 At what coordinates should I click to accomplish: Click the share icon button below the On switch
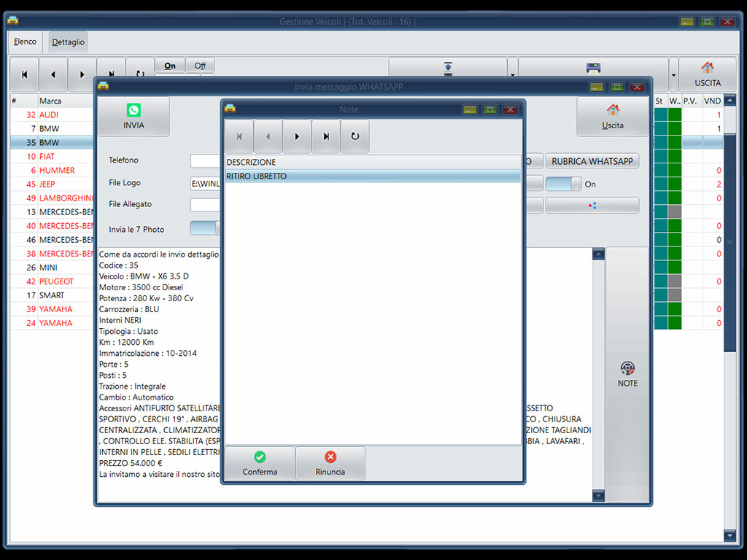592,206
